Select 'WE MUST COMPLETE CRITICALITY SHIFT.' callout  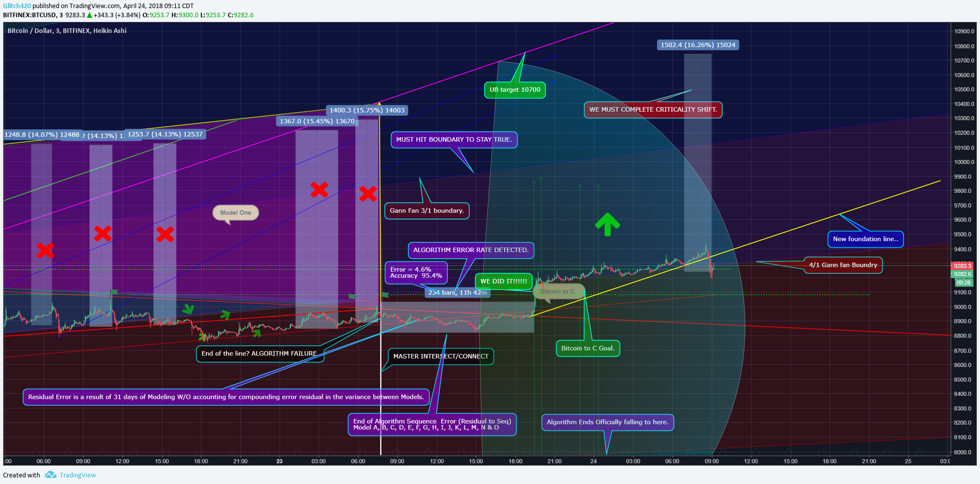(x=653, y=110)
